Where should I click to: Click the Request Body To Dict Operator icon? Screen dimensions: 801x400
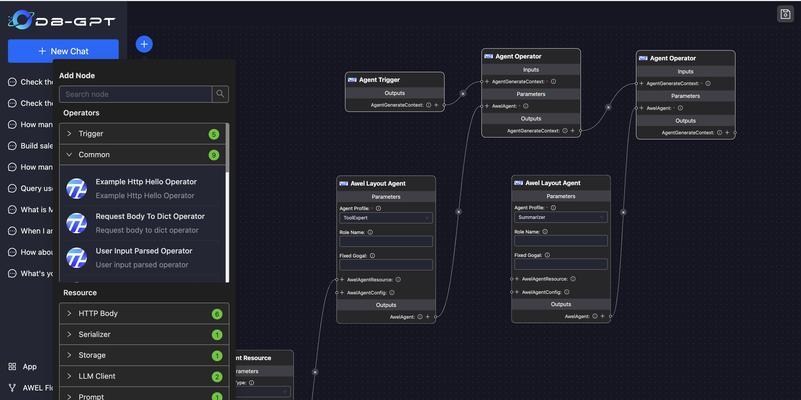click(77, 223)
